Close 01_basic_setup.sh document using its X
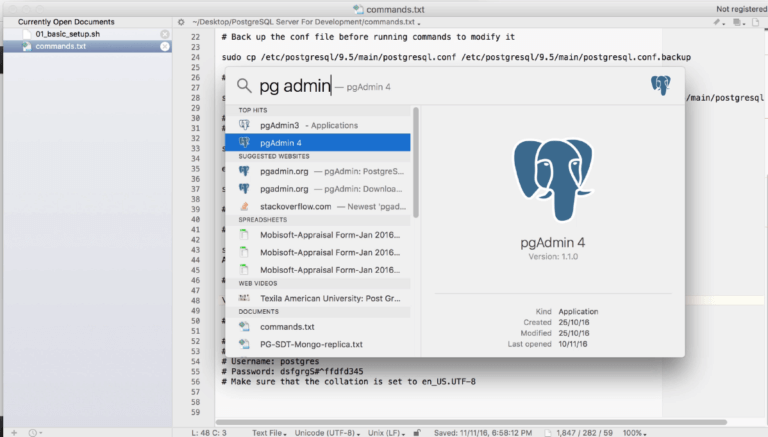The width and height of the screenshot is (768, 437). (165, 34)
